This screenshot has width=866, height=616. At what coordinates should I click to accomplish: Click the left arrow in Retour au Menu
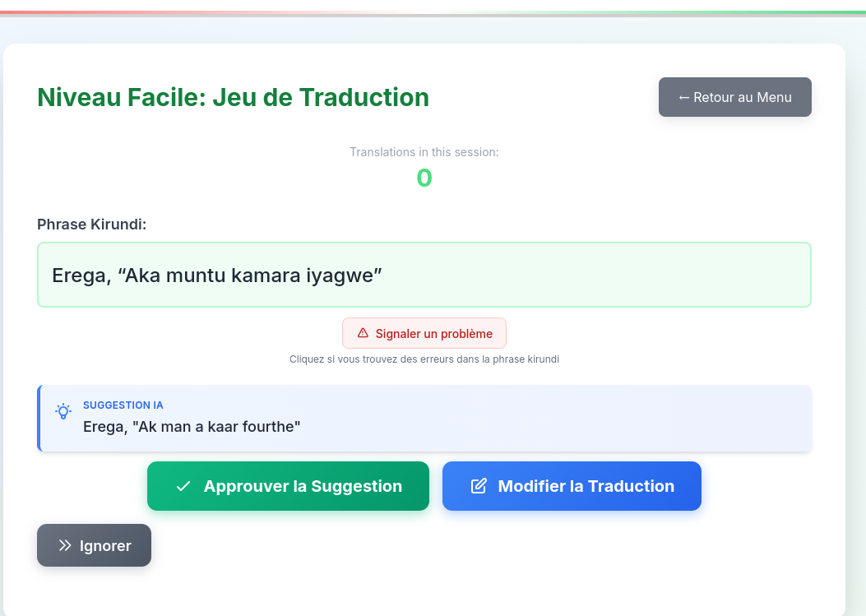(x=683, y=96)
